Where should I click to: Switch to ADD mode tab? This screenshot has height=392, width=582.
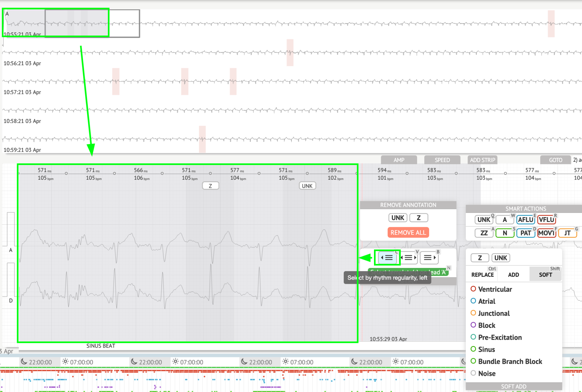pyautogui.click(x=513, y=274)
